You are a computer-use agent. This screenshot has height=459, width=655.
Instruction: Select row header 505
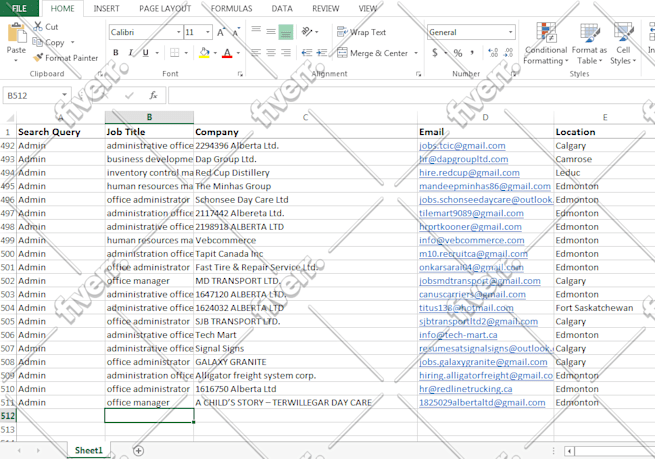[x=8, y=321]
